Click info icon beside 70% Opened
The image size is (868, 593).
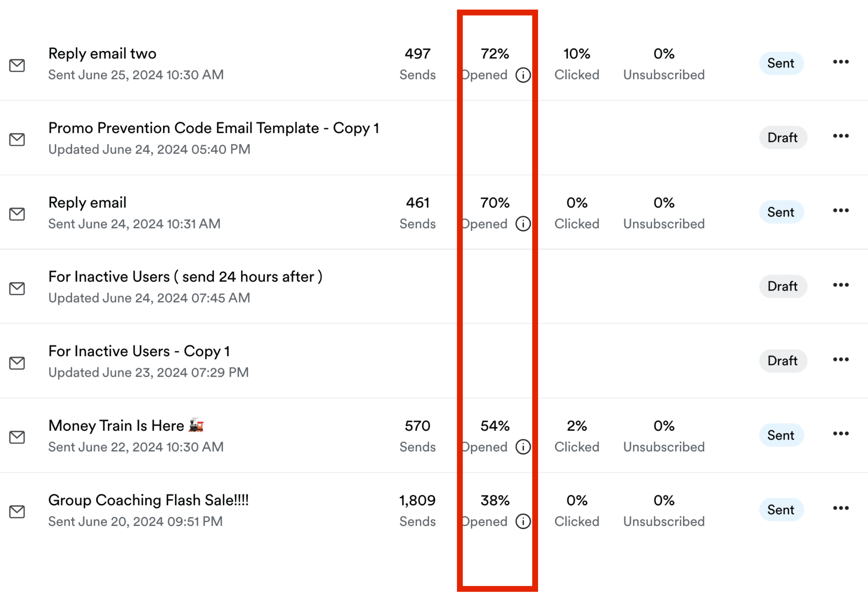point(523,224)
